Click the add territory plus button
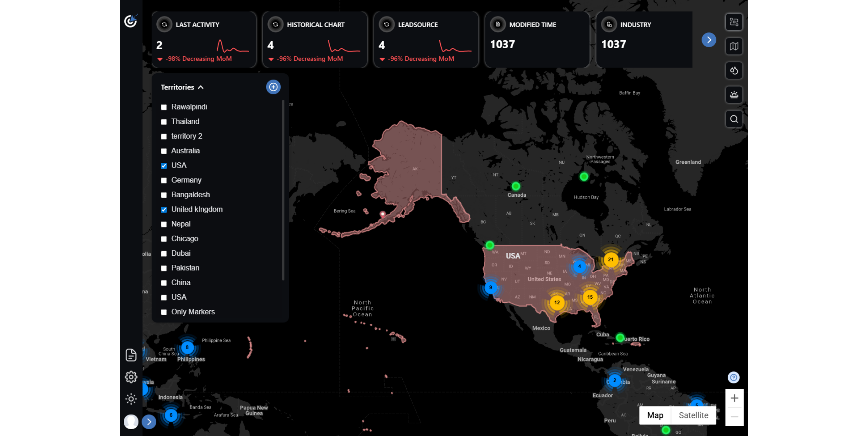Image resolution: width=868 pixels, height=436 pixels. [x=273, y=87]
